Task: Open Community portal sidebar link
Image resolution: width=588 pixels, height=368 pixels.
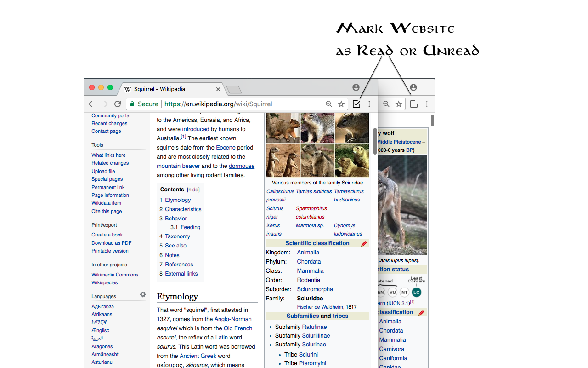Action: coord(111,115)
